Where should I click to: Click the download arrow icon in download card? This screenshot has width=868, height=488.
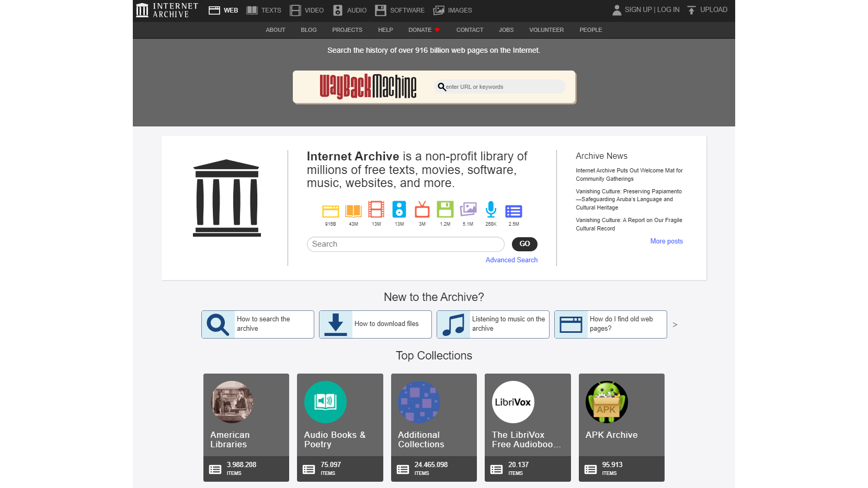click(336, 324)
